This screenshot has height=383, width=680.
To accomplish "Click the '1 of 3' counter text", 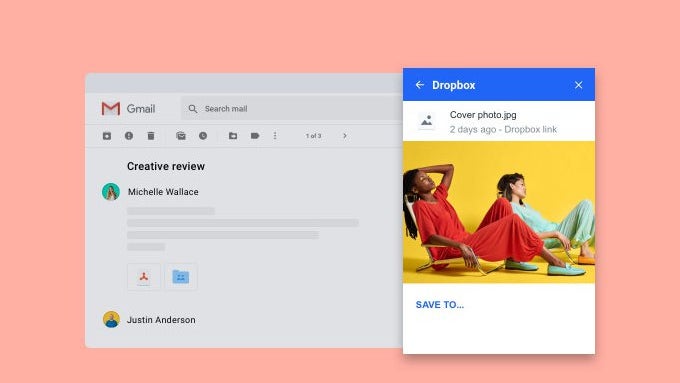I will (313, 136).
